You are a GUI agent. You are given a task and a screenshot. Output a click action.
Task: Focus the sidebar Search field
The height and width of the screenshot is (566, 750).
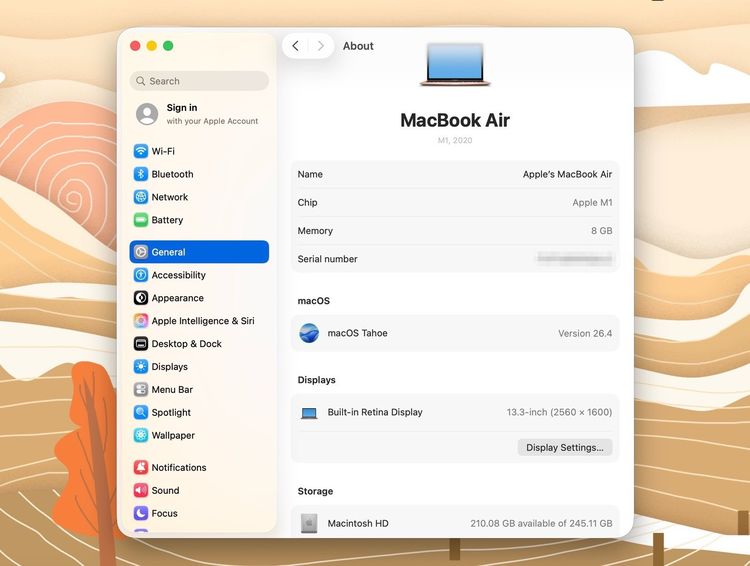click(x=199, y=81)
